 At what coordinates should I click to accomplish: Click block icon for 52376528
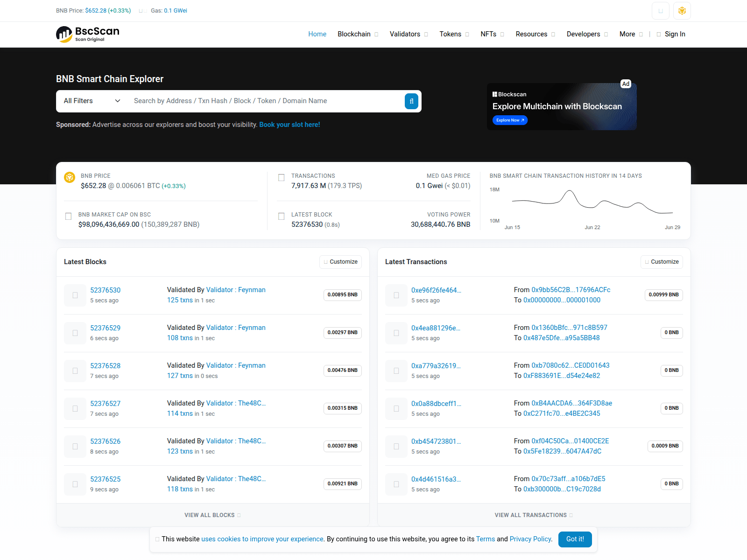pos(75,371)
